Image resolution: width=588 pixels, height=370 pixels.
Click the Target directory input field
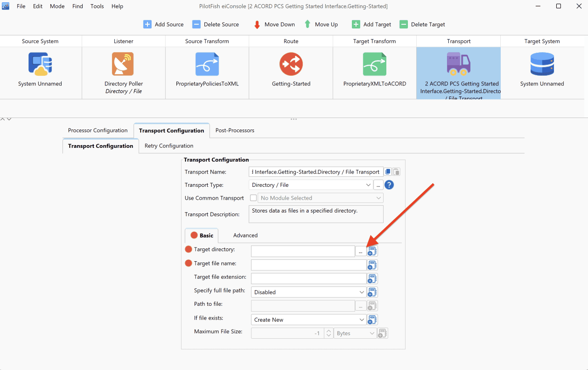[x=303, y=251]
